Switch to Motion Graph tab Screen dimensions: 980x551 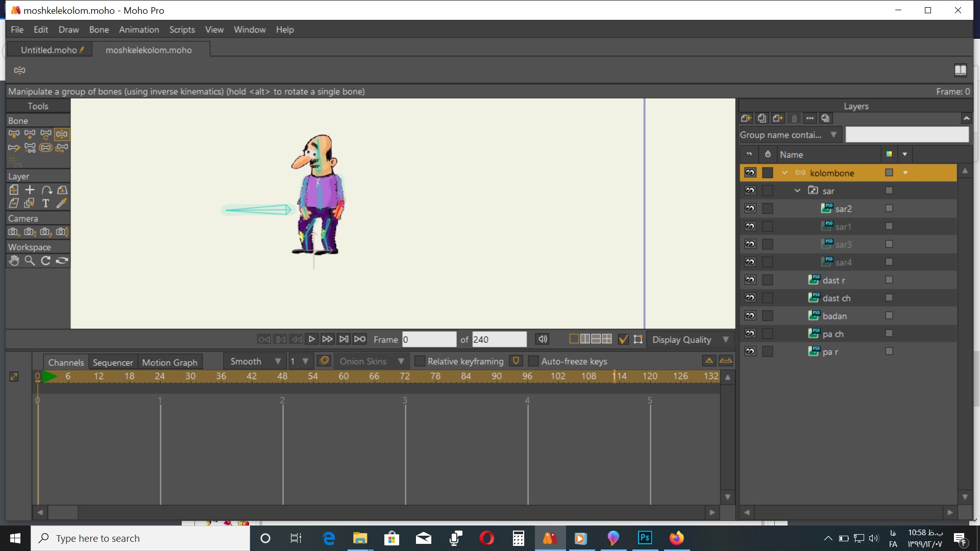tap(169, 362)
